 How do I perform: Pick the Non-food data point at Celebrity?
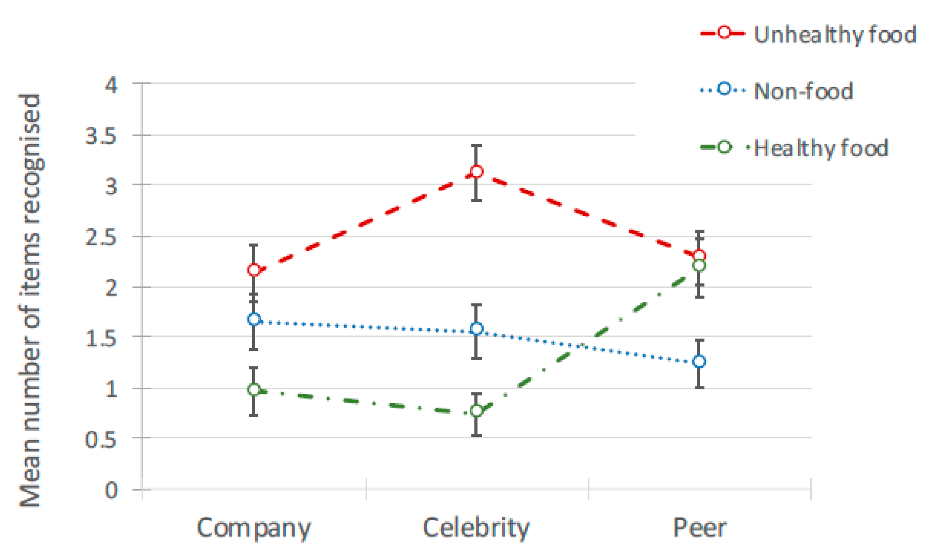[x=476, y=329]
